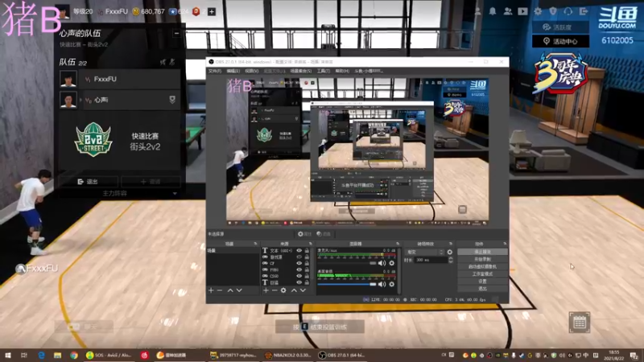Pop out the scene transitions dock panel
The image size is (644, 362).
click(451, 244)
